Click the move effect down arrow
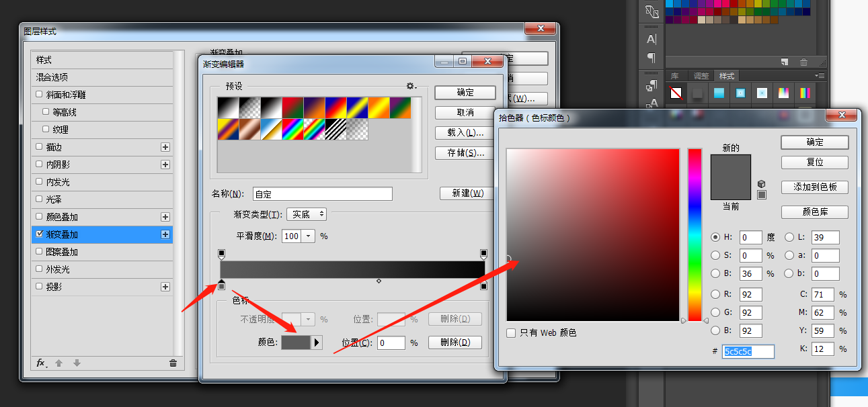868x407 pixels. (77, 363)
